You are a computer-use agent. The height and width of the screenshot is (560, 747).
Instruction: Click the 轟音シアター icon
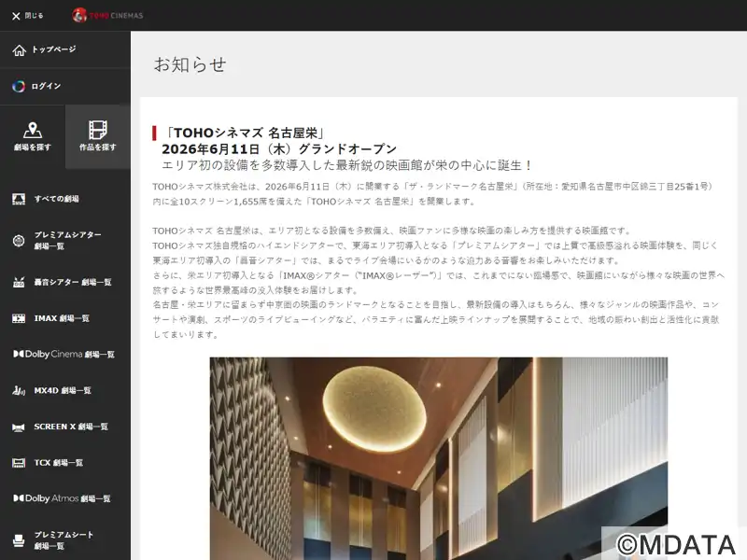tap(18, 281)
